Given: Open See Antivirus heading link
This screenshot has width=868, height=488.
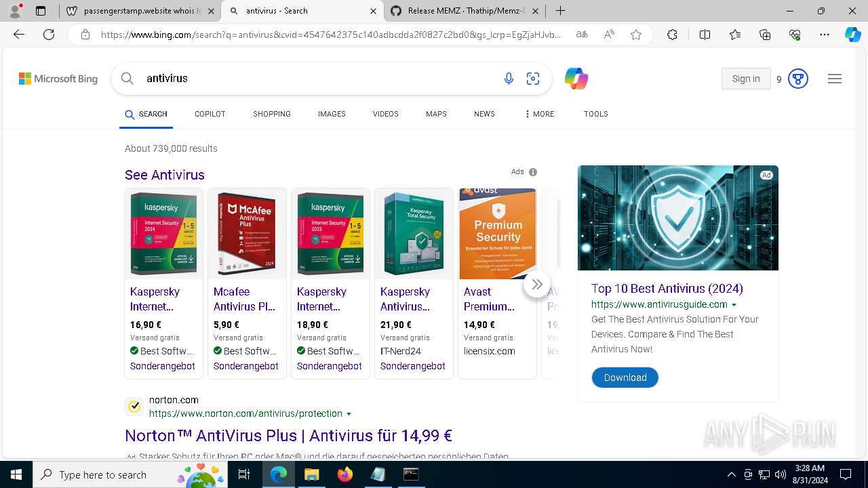Looking at the screenshot, I should click(165, 175).
